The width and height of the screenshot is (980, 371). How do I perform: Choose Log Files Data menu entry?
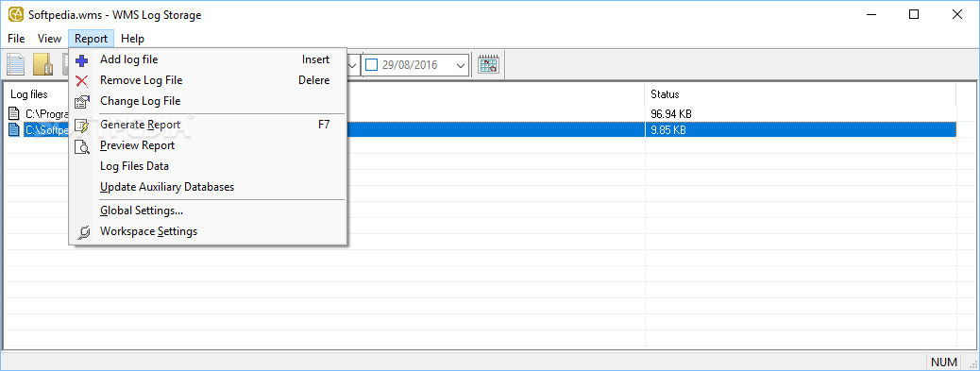pos(208,166)
